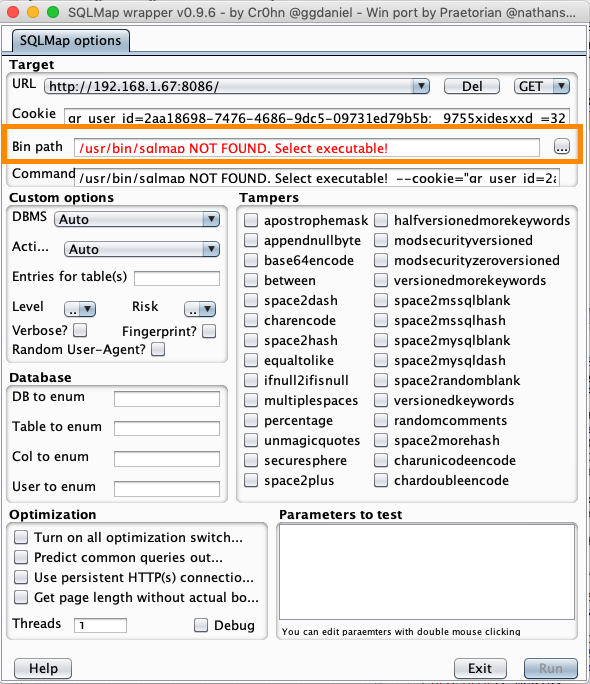Check the apostrophemask tamper

(251, 220)
